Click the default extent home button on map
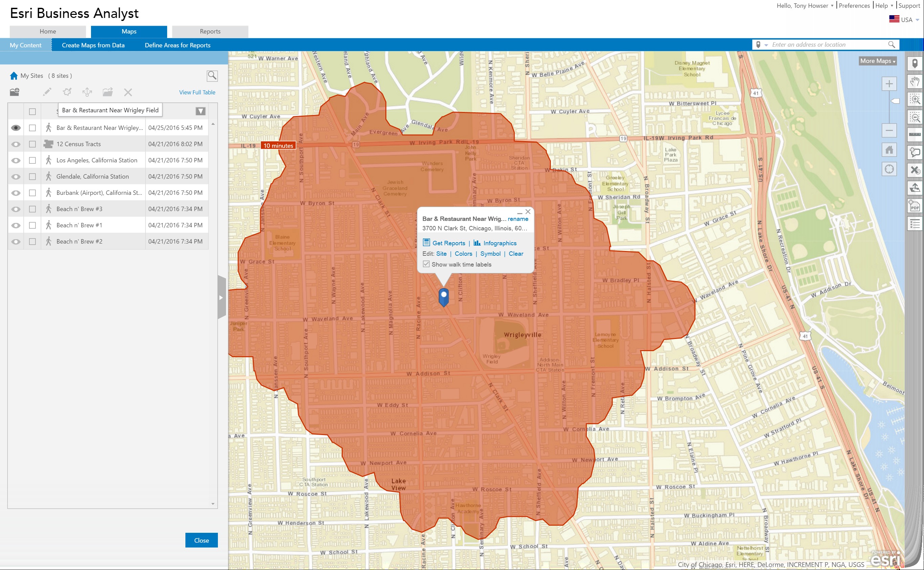The width and height of the screenshot is (924, 570). coord(889,150)
